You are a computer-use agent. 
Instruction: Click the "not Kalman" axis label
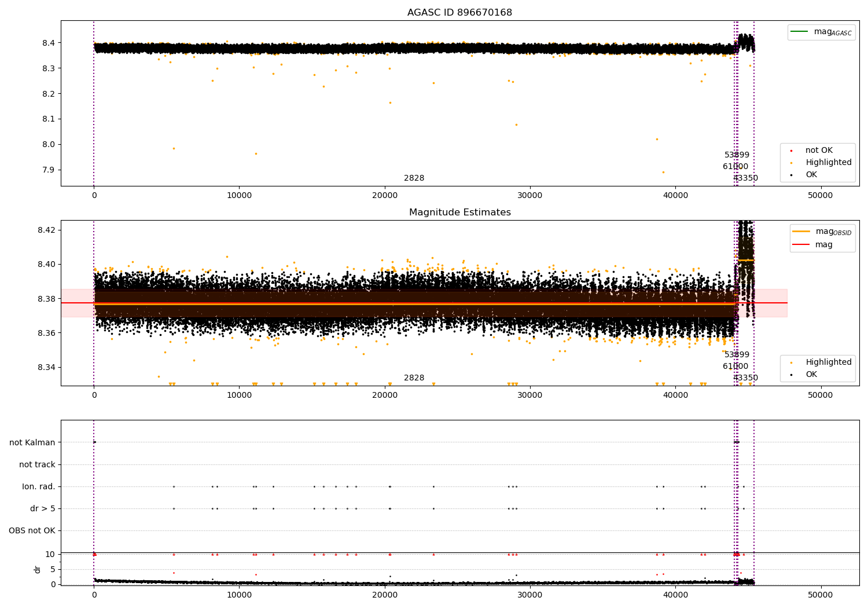[32, 443]
